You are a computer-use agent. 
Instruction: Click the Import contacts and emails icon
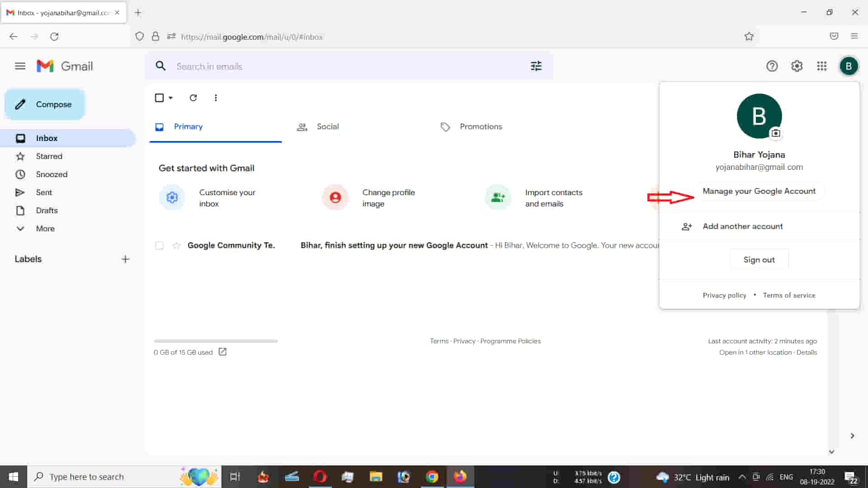click(498, 197)
